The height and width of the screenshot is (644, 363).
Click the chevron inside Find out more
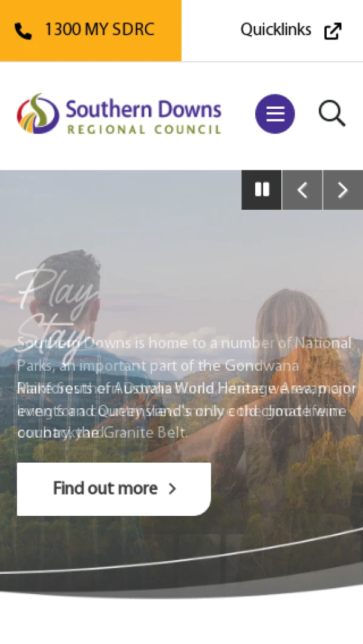(172, 489)
